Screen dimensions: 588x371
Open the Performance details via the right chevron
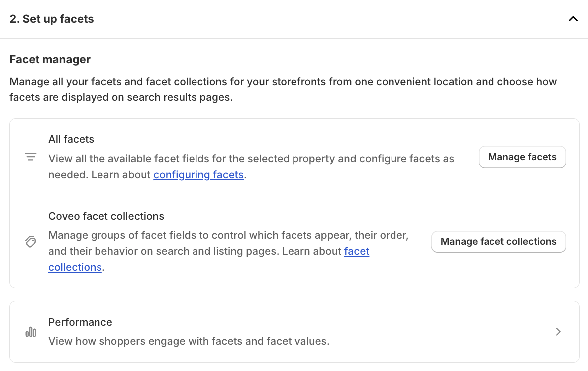click(x=558, y=332)
